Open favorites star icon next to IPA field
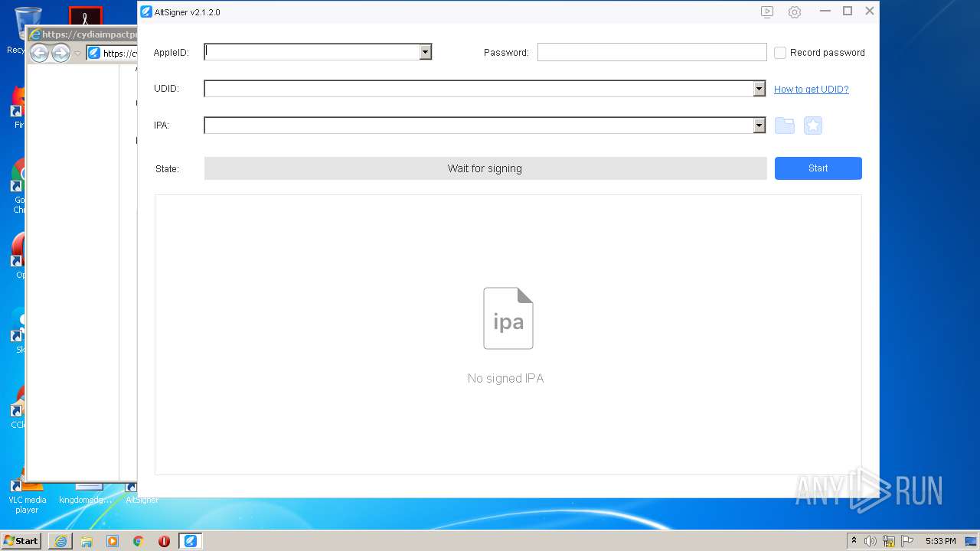 pyautogui.click(x=813, y=126)
